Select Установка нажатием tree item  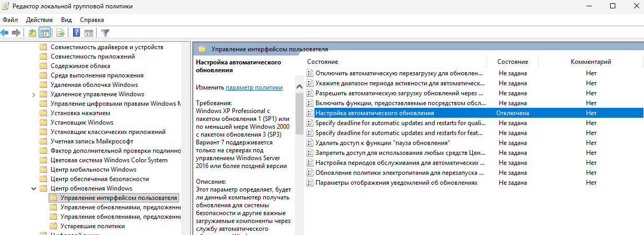point(80,113)
